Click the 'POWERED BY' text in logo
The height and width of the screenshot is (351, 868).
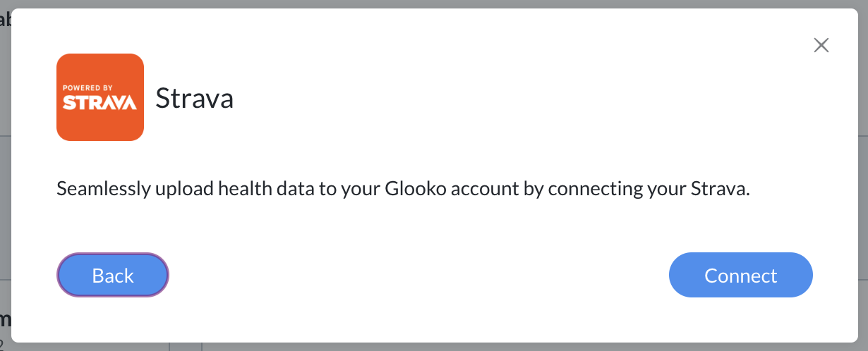(88, 88)
